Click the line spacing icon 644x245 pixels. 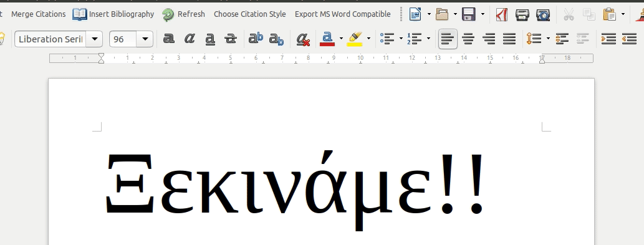(534, 39)
